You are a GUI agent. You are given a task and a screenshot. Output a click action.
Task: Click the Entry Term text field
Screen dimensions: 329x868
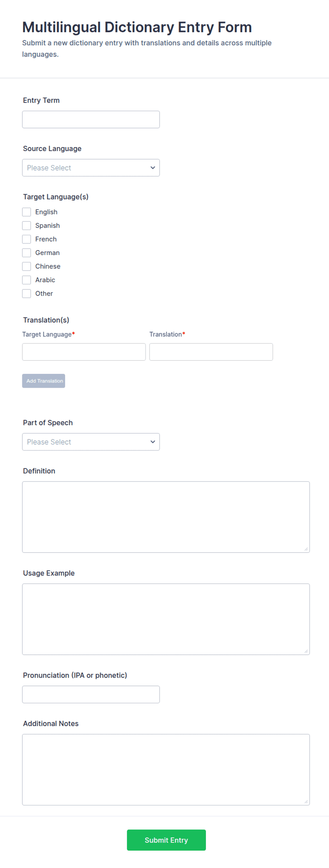[x=91, y=120]
